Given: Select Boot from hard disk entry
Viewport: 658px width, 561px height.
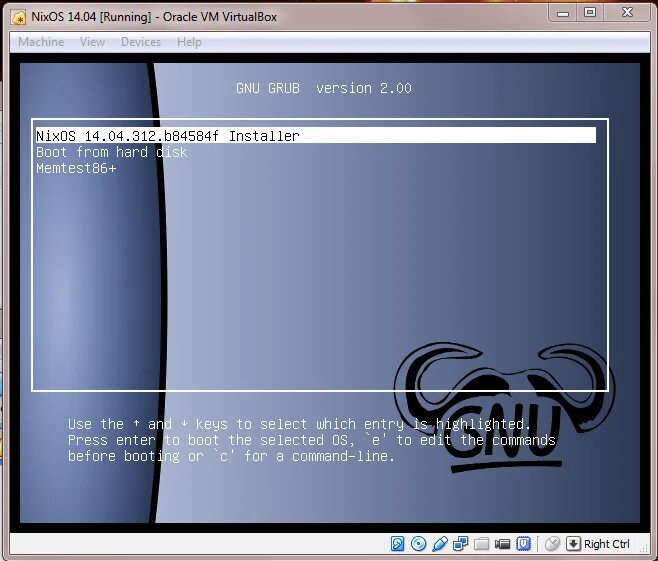Looking at the screenshot, I should pos(112,152).
